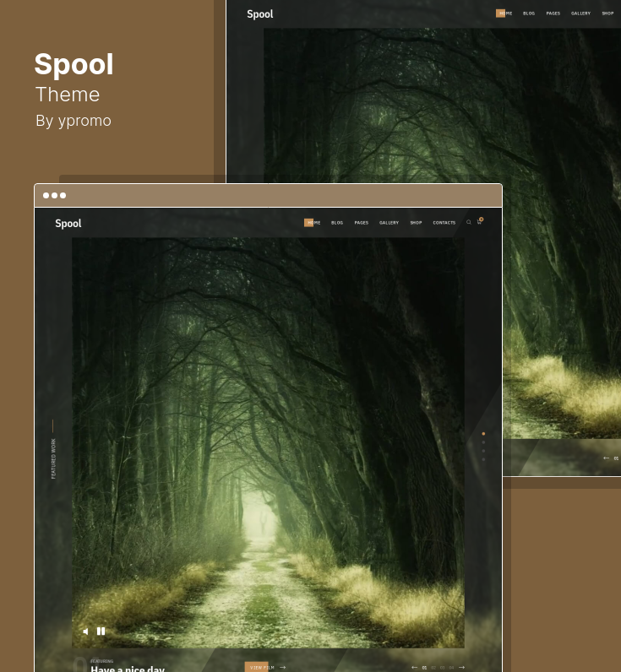Viewport: 621px width, 672px height.
Task: Click the Spool logo in front window
Action: 68,223
